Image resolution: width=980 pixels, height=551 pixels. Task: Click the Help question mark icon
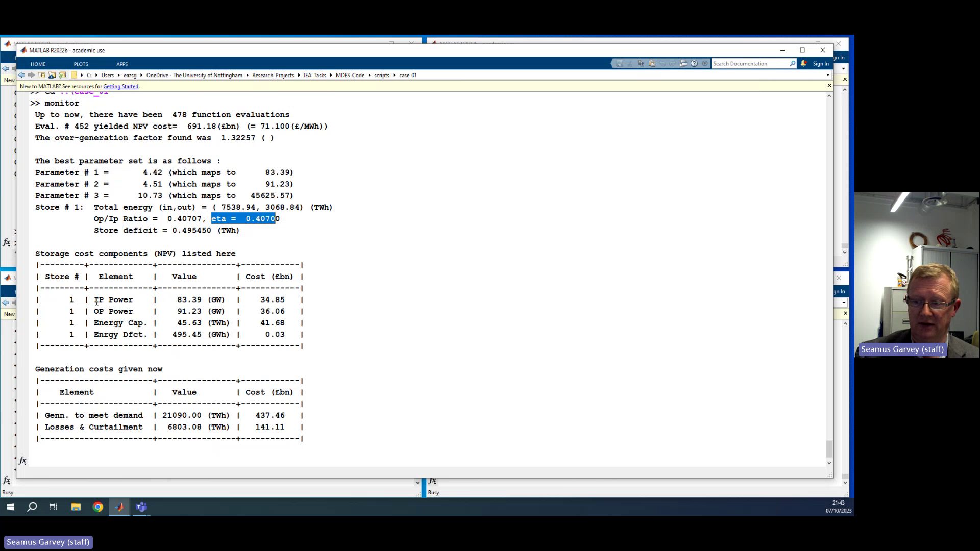pos(694,64)
